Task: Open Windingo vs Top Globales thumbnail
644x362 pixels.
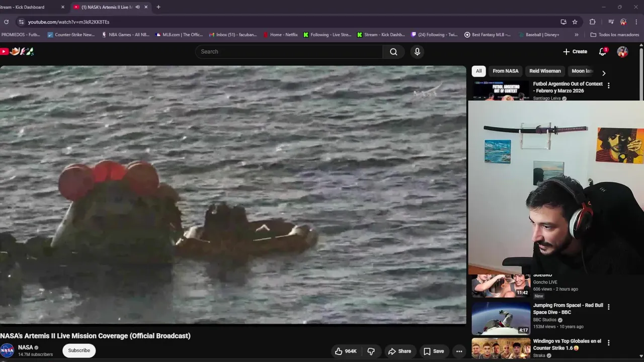Action: click(x=501, y=348)
